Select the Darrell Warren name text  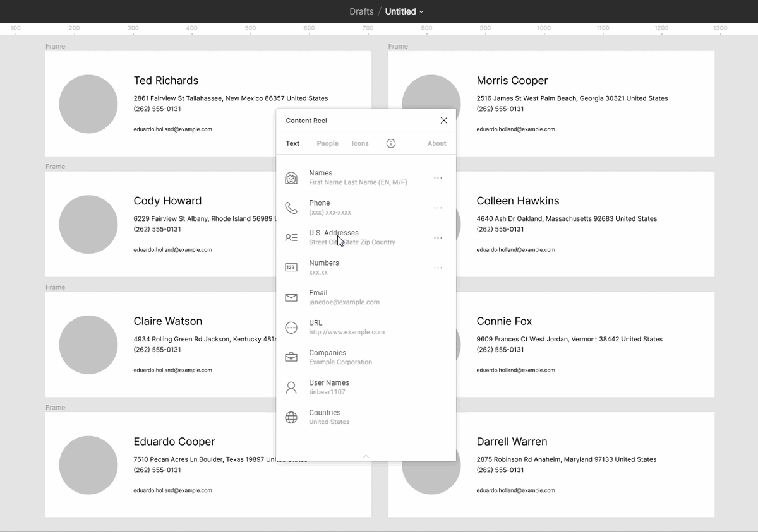coord(512,442)
